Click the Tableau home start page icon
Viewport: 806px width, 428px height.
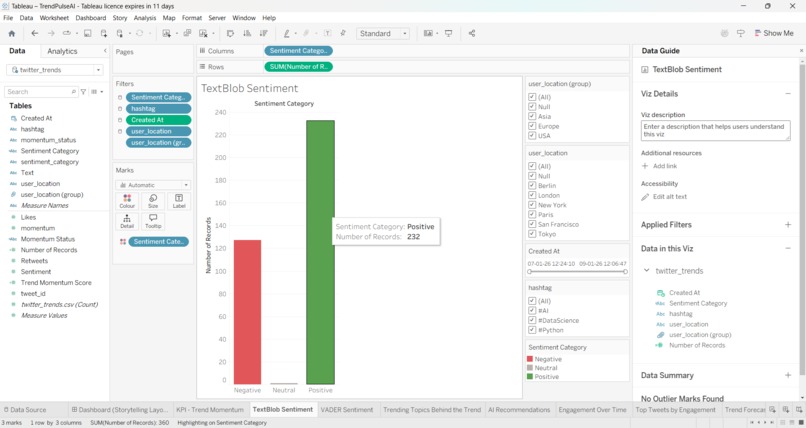pos(11,33)
